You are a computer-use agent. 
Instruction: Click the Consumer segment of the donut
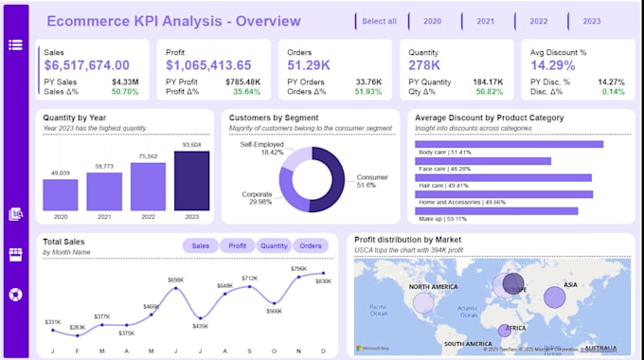click(x=337, y=181)
